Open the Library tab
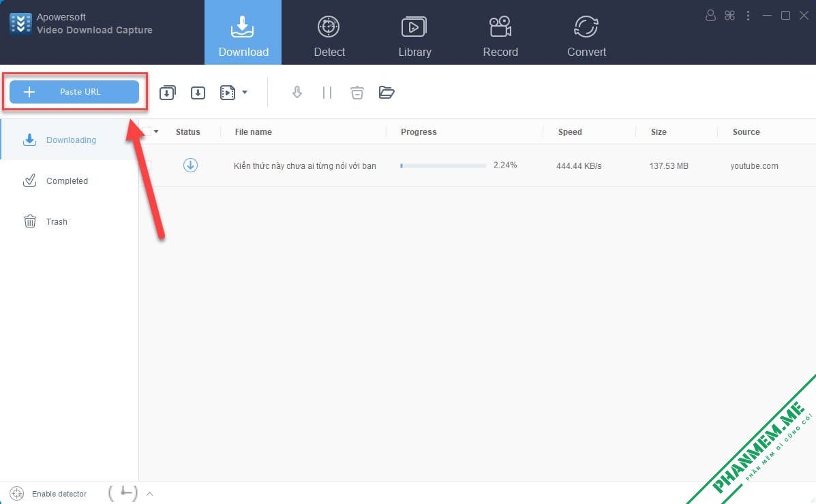The height and width of the screenshot is (504, 816). (414, 36)
